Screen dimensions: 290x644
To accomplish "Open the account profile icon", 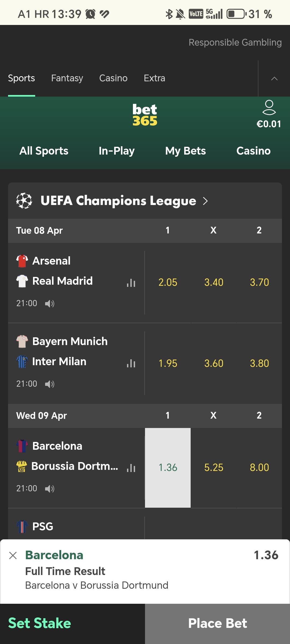I will pos(269,108).
